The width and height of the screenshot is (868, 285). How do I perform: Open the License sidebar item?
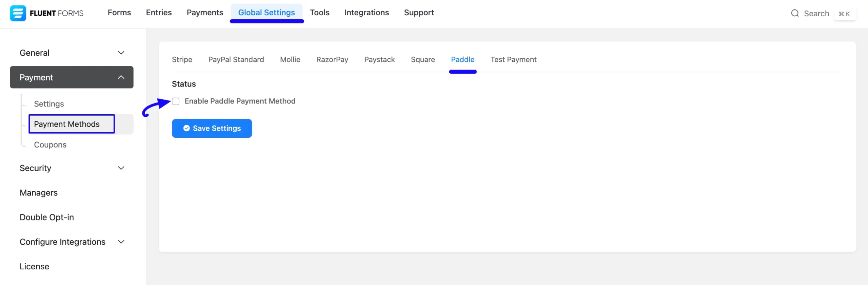tap(34, 266)
